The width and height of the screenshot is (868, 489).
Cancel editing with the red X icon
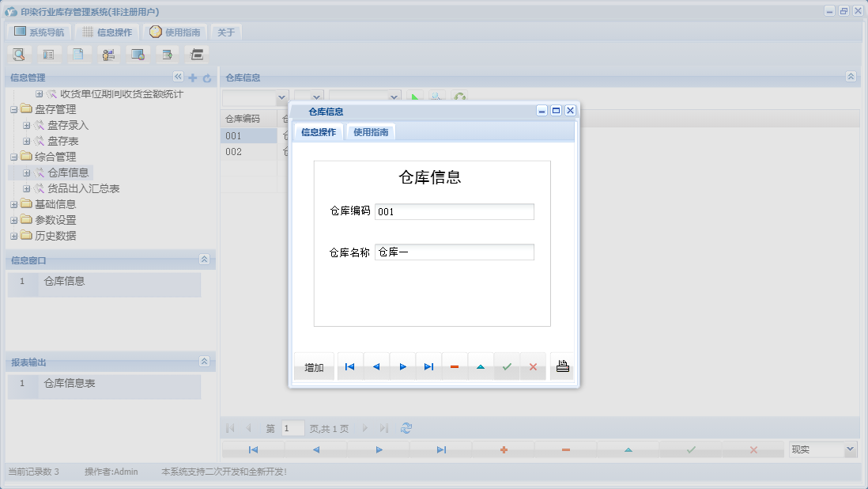coord(533,366)
